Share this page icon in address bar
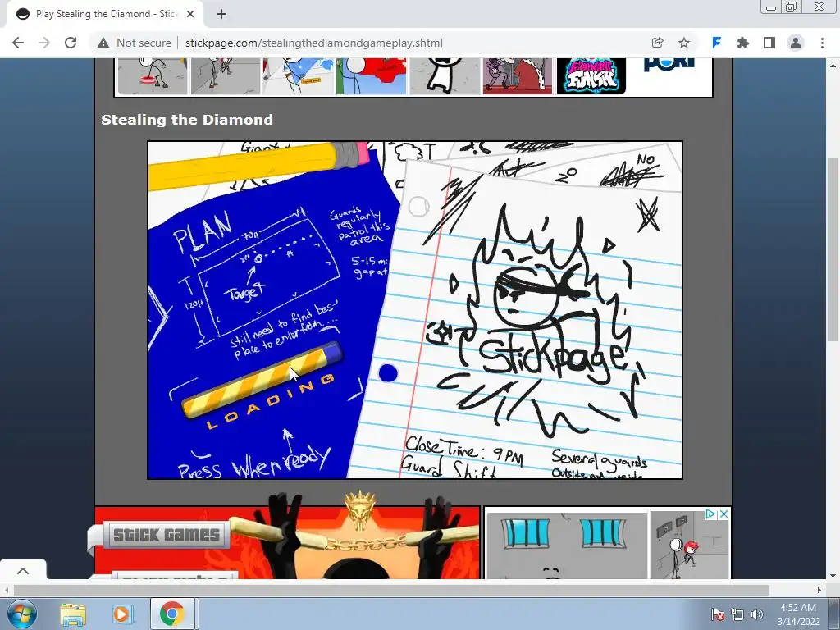840x630 pixels. coord(657,43)
